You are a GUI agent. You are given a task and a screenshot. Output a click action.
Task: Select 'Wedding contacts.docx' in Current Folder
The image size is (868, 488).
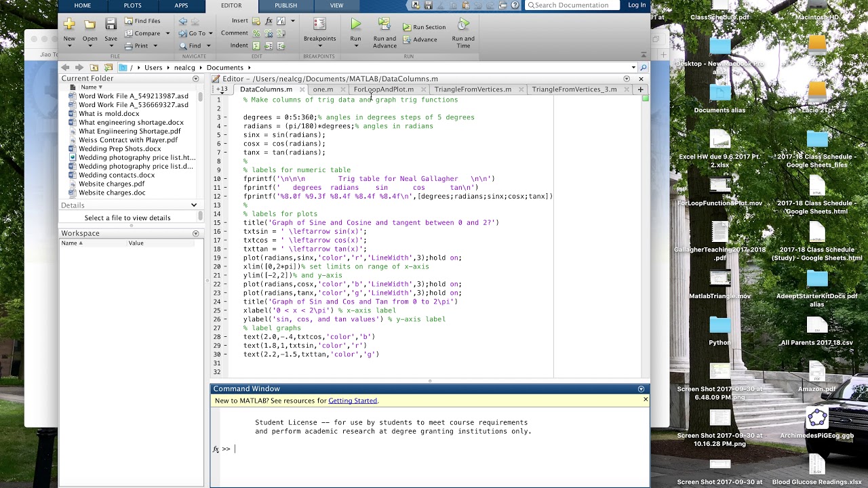coord(117,175)
